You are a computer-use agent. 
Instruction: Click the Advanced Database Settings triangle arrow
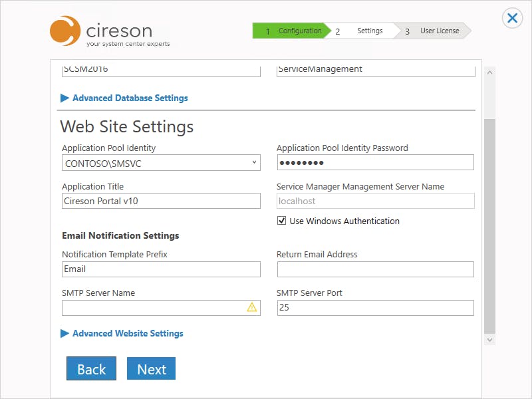(65, 98)
